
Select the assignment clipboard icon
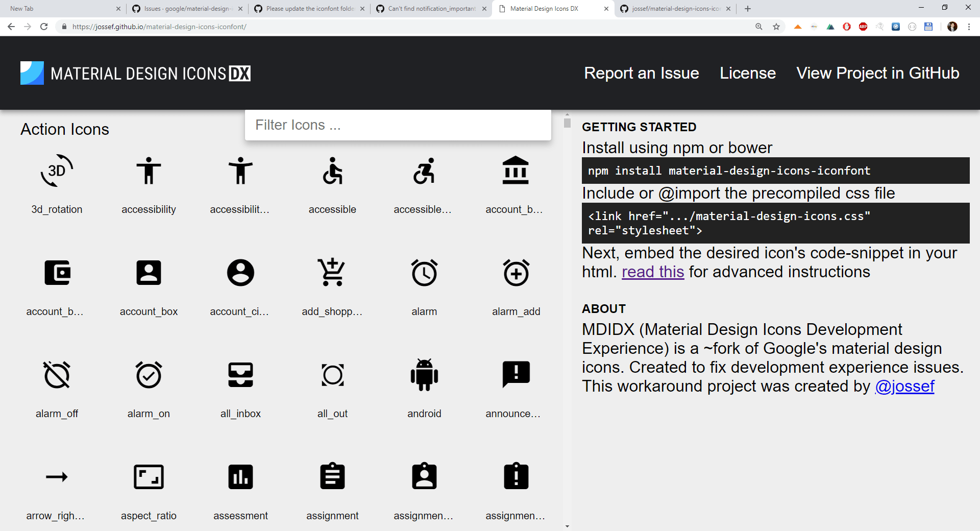(332, 476)
